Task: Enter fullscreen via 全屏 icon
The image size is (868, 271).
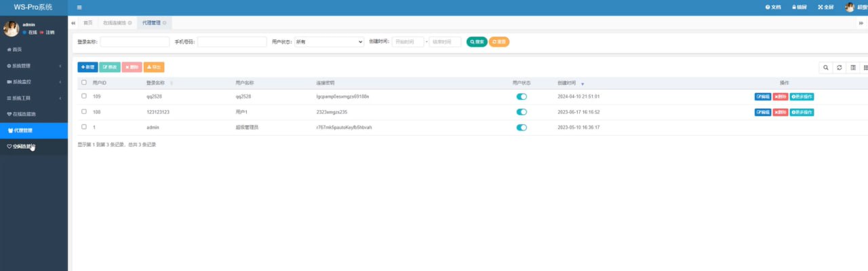Action: coord(825,7)
